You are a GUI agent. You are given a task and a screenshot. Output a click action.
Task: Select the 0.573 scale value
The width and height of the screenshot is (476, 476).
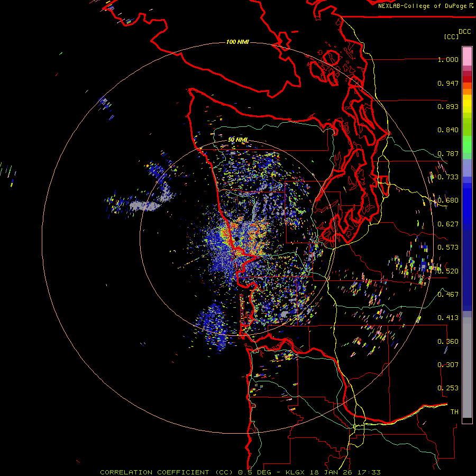(x=448, y=248)
